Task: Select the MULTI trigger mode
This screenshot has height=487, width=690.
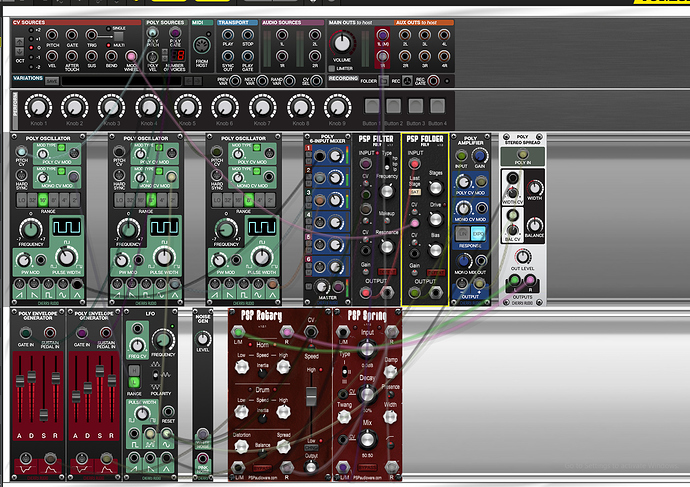Action: (108, 45)
